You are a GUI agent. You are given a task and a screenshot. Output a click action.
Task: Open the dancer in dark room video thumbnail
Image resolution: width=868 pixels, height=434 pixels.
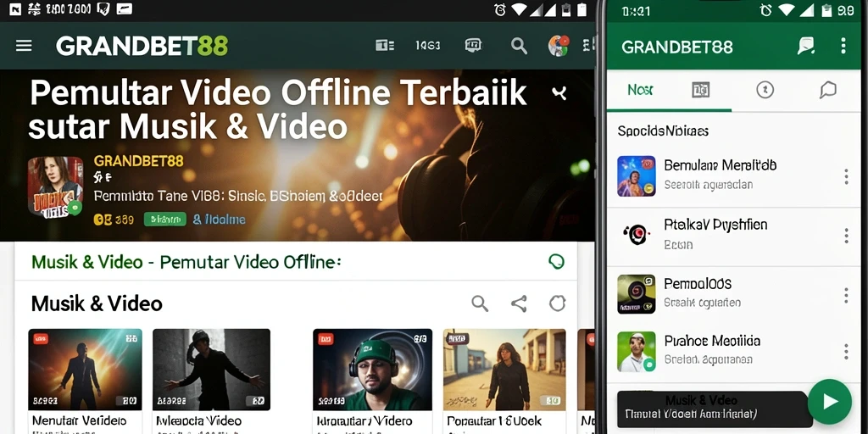point(211,370)
